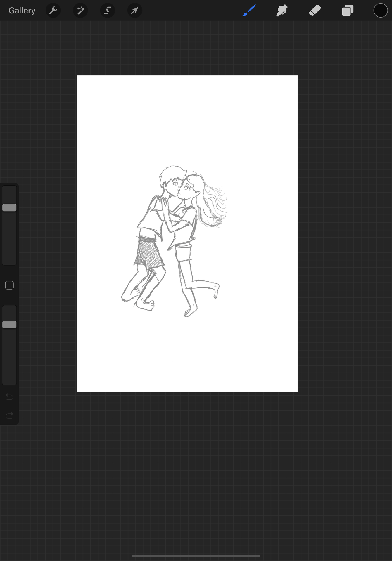
Task: Activate the Selection tool
Action: pyautogui.click(x=108, y=11)
